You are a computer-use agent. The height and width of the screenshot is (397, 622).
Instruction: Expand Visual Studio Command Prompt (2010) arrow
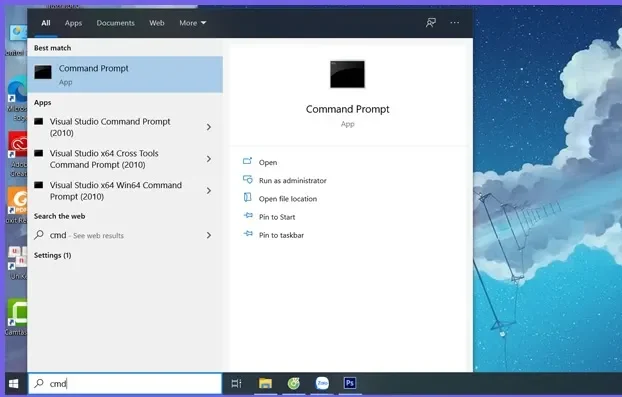tap(209, 127)
